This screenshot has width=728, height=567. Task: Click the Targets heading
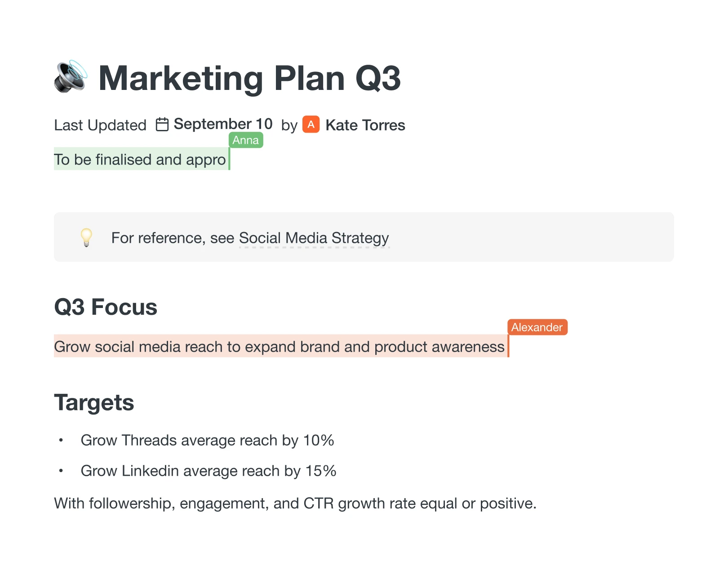[94, 402]
